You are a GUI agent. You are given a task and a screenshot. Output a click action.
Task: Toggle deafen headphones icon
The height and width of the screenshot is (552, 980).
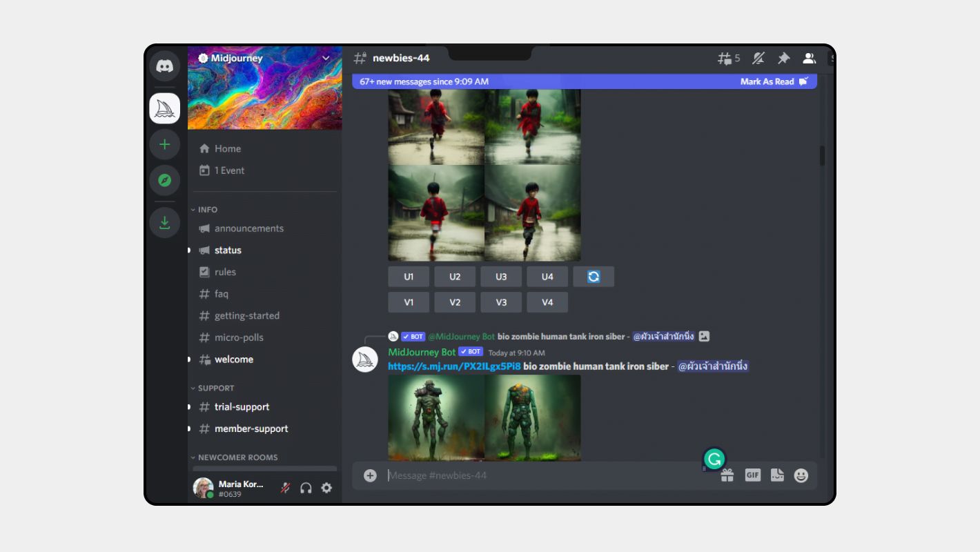coord(306,488)
